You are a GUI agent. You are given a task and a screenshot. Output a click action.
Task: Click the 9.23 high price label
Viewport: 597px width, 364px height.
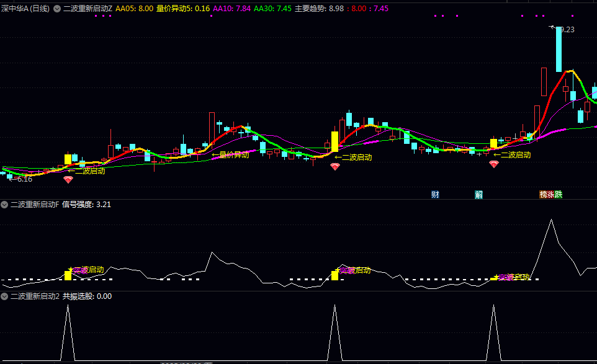[x=567, y=29]
